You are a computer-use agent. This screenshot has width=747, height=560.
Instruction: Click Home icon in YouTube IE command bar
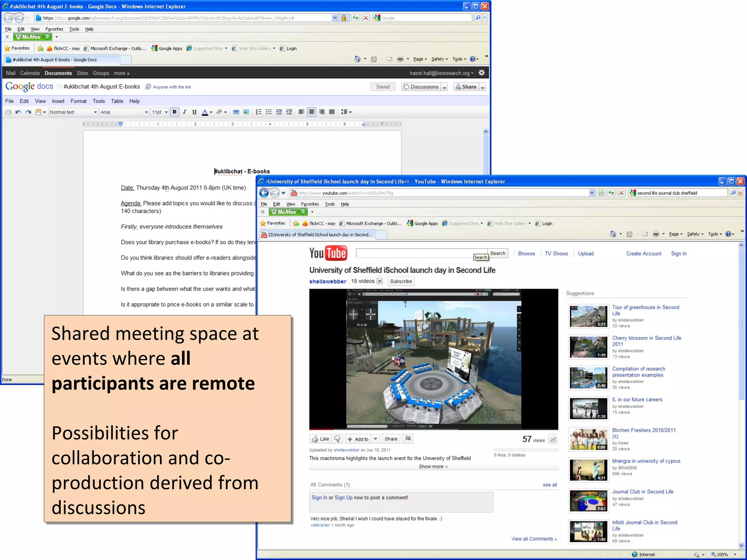click(613, 234)
